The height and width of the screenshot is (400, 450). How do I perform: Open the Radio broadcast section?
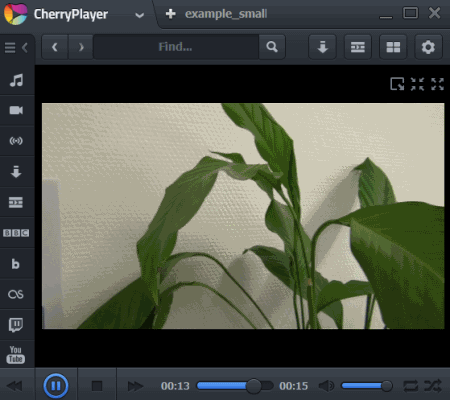coord(16,141)
